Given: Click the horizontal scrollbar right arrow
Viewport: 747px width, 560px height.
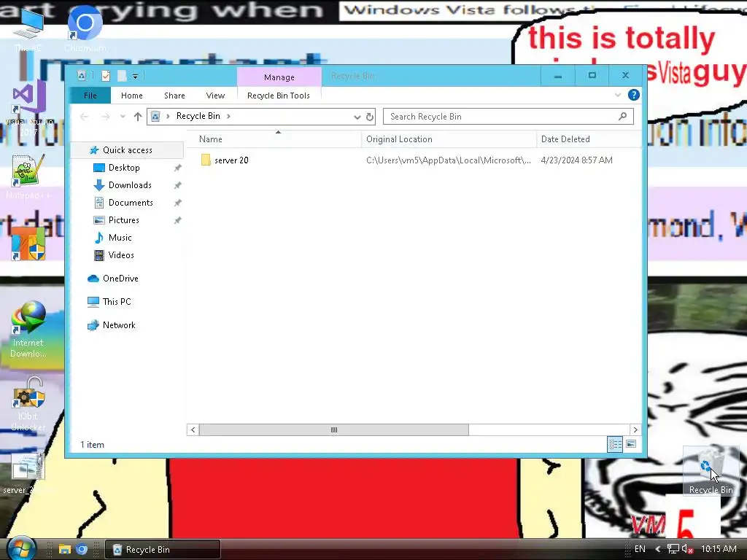Looking at the screenshot, I should coord(635,430).
